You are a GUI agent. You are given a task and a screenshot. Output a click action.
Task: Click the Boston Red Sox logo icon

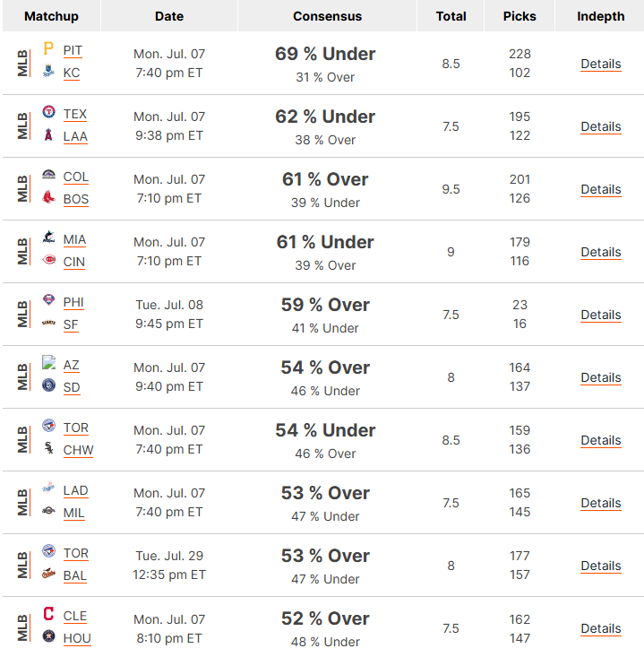click(48, 196)
